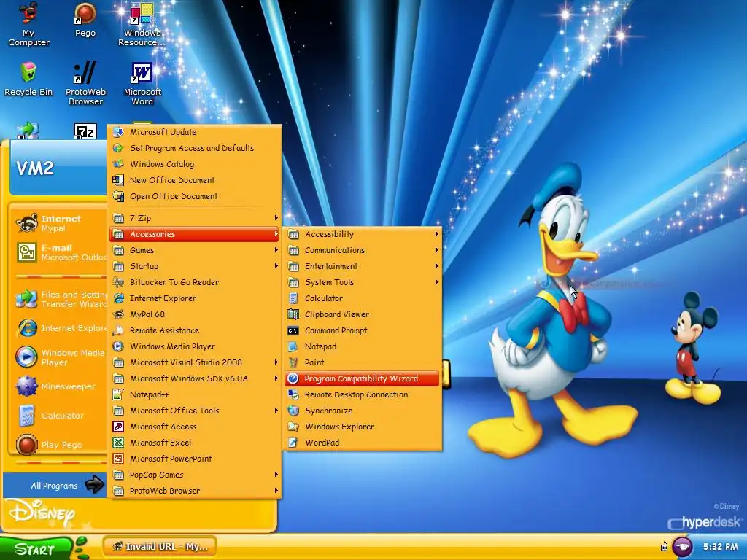The width and height of the screenshot is (747, 560).
Task: Launch BitLocker To Go Reader
Action: point(194,282)
